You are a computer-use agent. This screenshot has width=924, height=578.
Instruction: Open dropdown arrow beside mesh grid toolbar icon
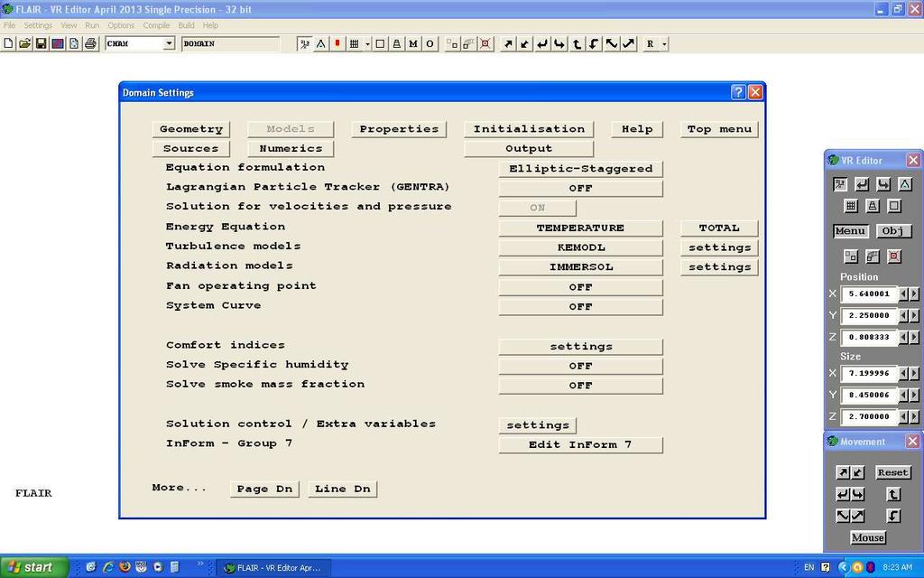pos(368,43)
